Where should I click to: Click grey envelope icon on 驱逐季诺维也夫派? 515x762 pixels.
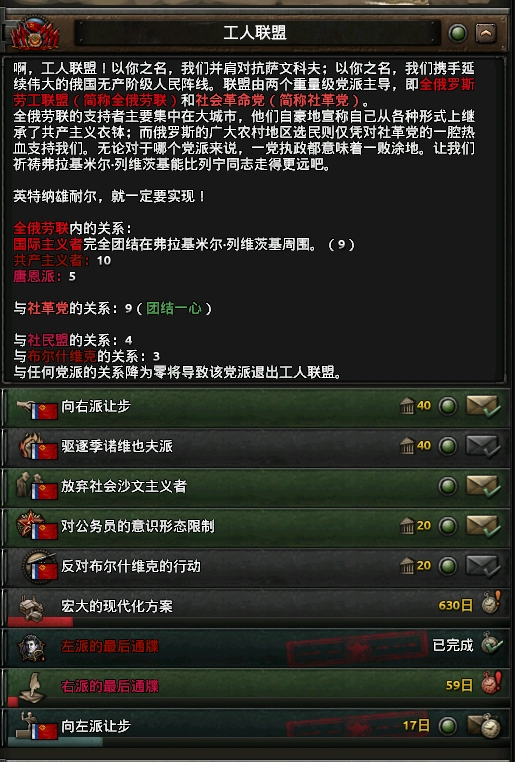click(482, 446)
